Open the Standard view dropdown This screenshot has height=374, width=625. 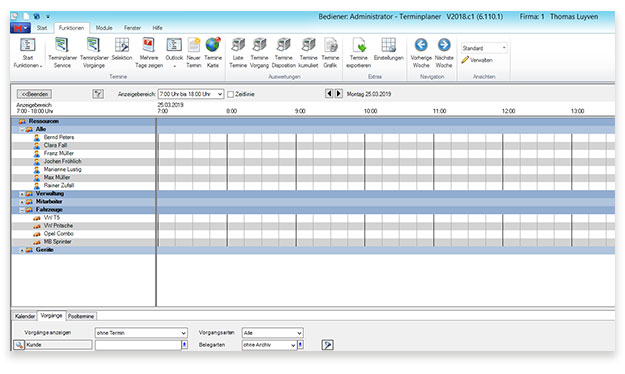504,48
